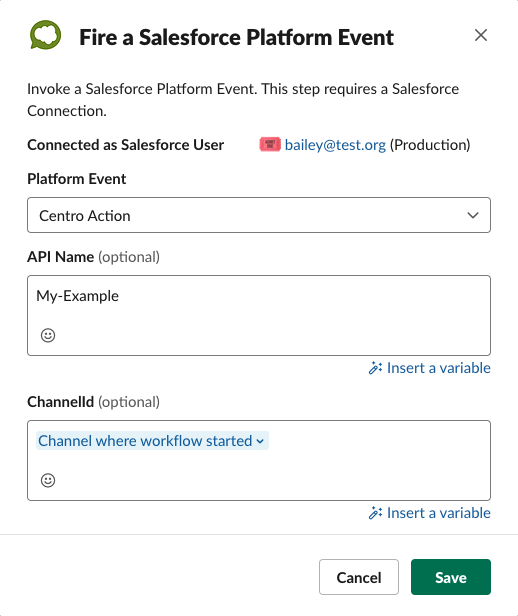Click the magic wand icon below API Name
This screenshot has width=518, height=616.
(x=375, y=368)
